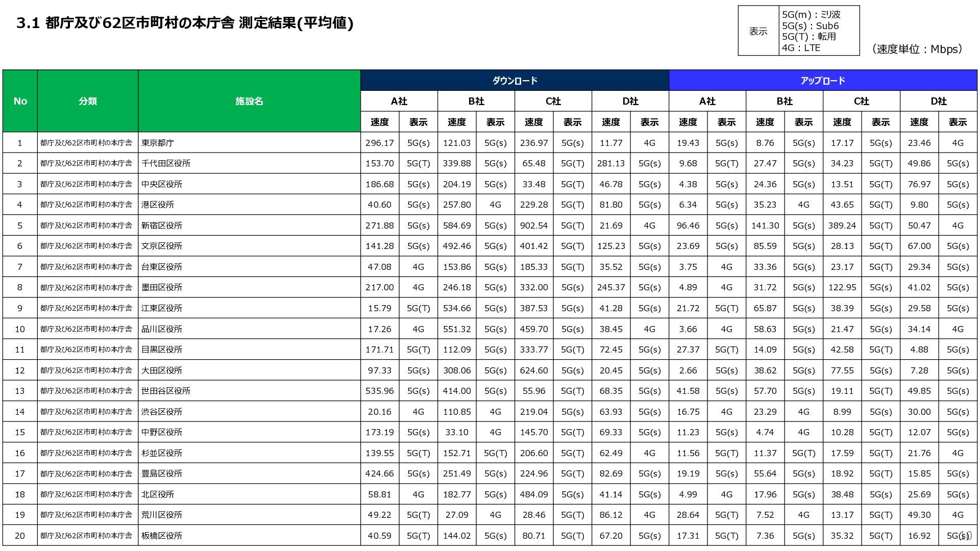Click row number 10 cell
Screen dimensions: 980x551
tap(20, 329)
